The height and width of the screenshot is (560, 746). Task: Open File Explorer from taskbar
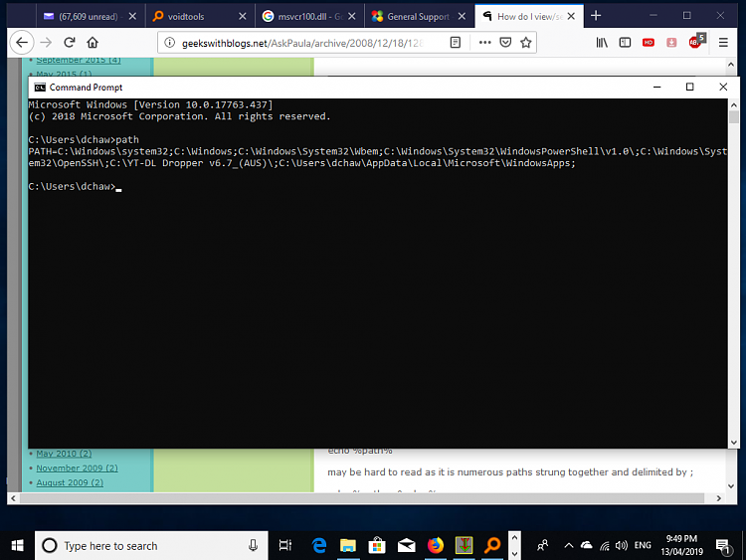pyautogui.click(x=348, y=545)
